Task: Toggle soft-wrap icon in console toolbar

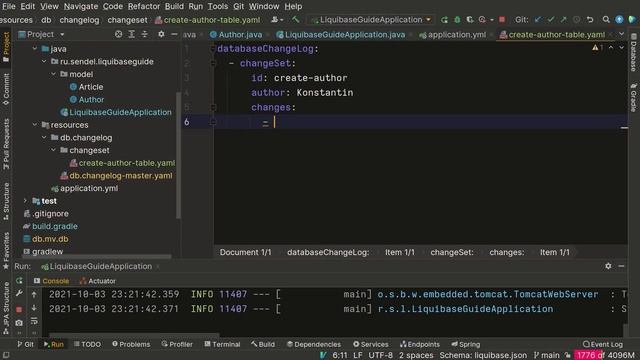Action: tap(34, 322)
